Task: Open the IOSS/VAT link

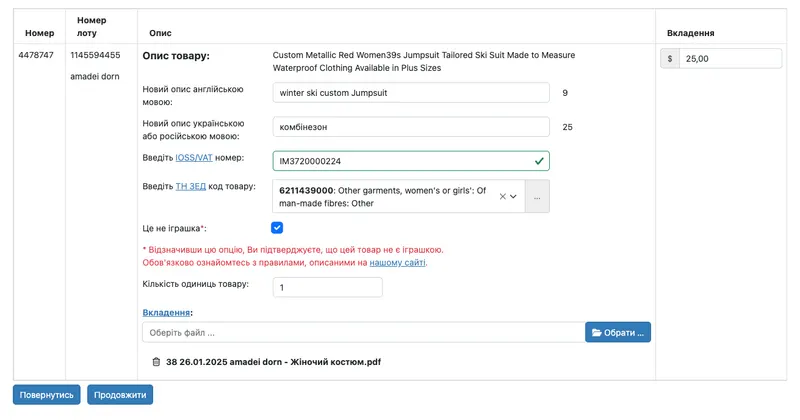Action: [x=194, y=158]
